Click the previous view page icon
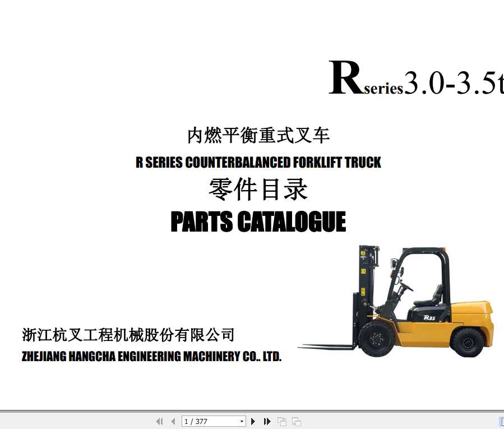 (282, 421)
